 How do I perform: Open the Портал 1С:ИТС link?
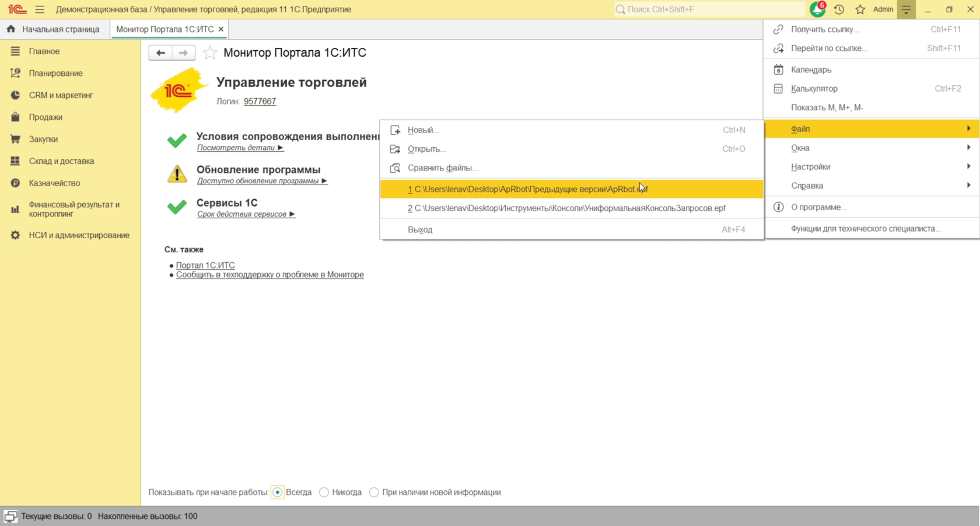pyautogui.click(x=205, y=266)
